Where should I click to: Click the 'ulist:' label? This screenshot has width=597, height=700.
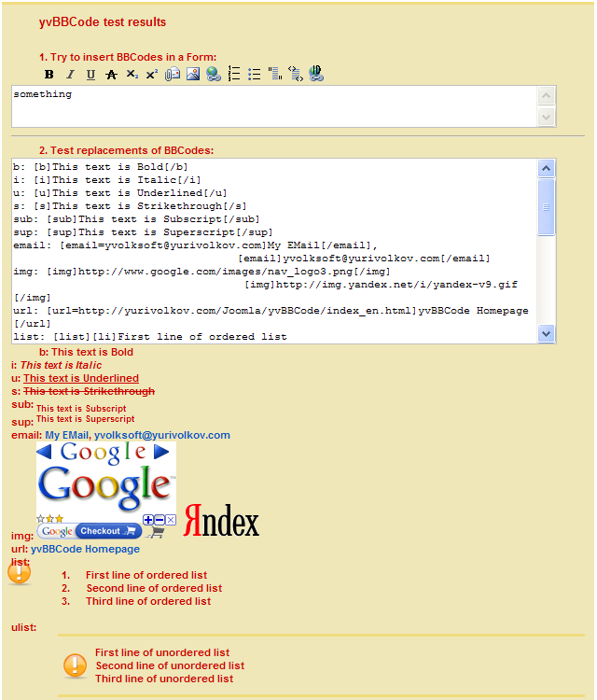(23, 627)
